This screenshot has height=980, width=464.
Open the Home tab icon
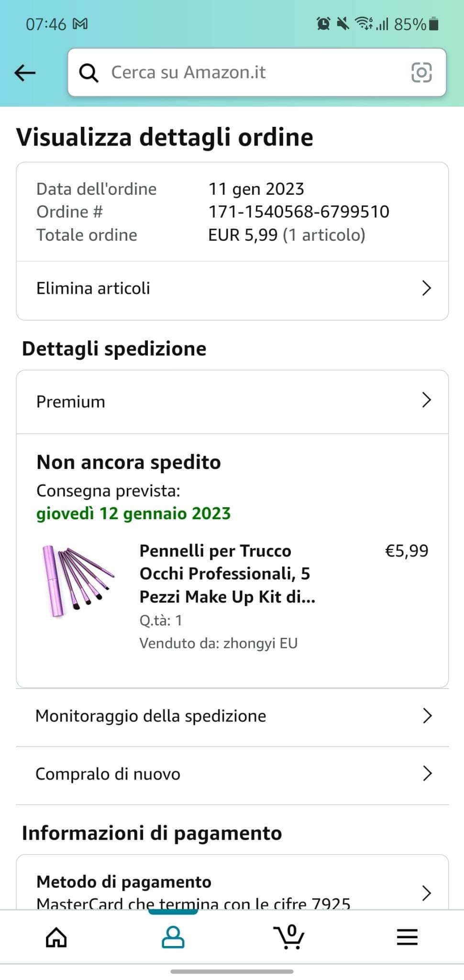tap(56, 936)
